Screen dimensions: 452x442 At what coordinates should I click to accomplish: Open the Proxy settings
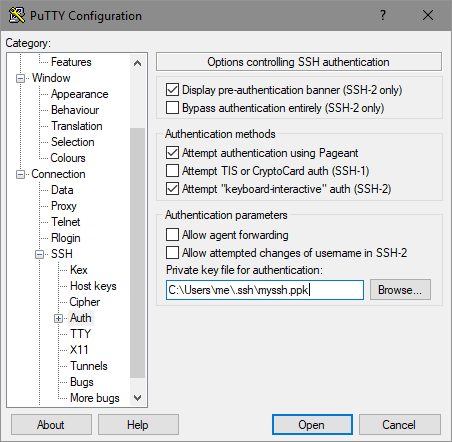[64, 206]
